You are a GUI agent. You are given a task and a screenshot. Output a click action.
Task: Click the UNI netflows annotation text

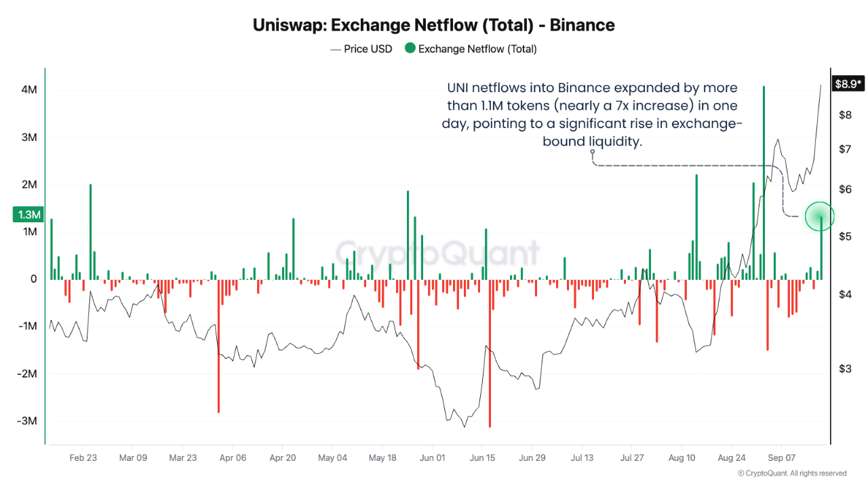593,115
